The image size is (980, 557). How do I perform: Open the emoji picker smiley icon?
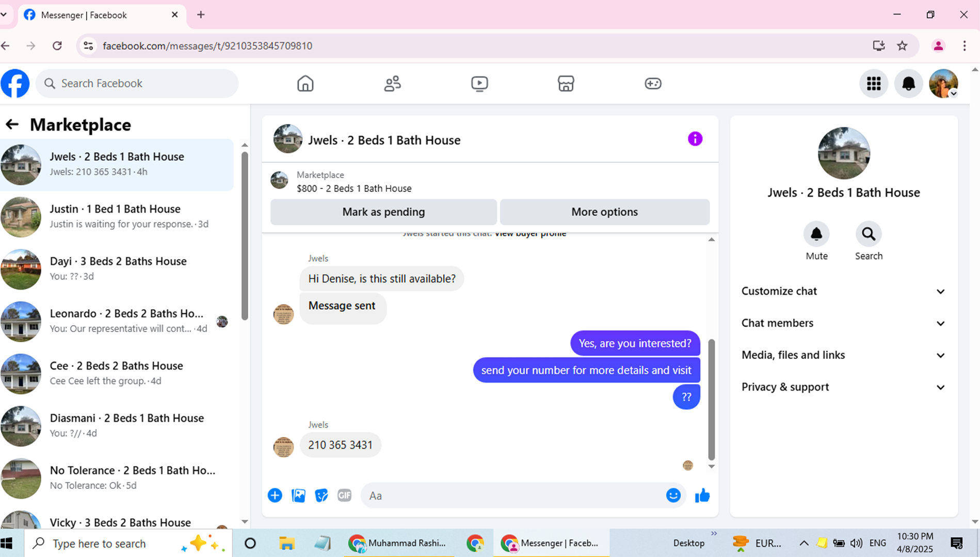pyautogui.click(x=673, y=496)
